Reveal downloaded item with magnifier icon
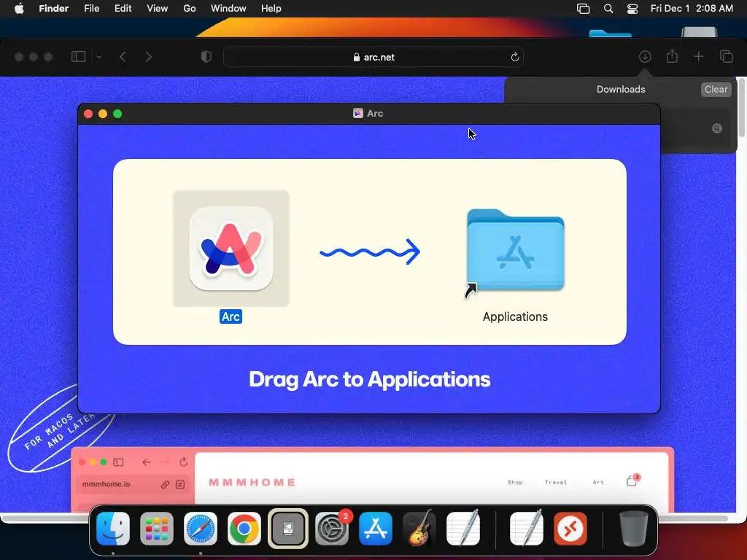The width and height of the screenshot is (747, 560). click(716, 128)
